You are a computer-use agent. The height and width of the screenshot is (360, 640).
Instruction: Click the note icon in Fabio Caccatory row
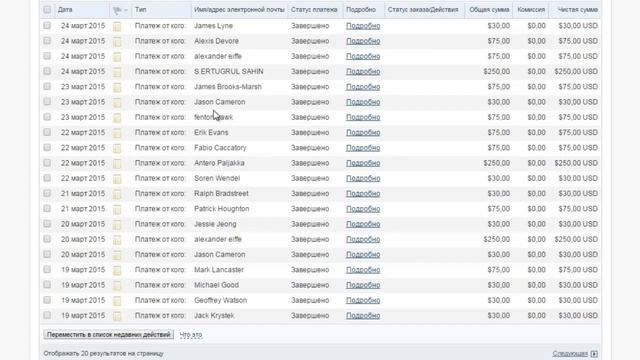117,148
